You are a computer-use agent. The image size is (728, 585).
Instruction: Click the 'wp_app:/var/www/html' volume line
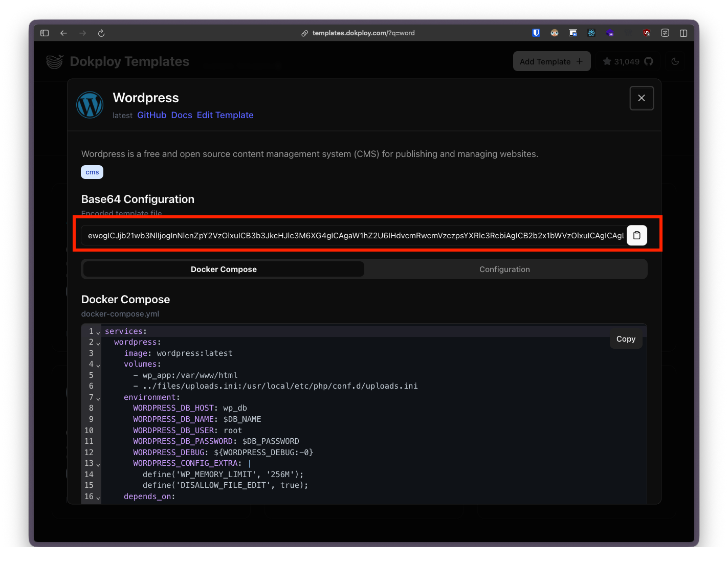pos(185,375)
